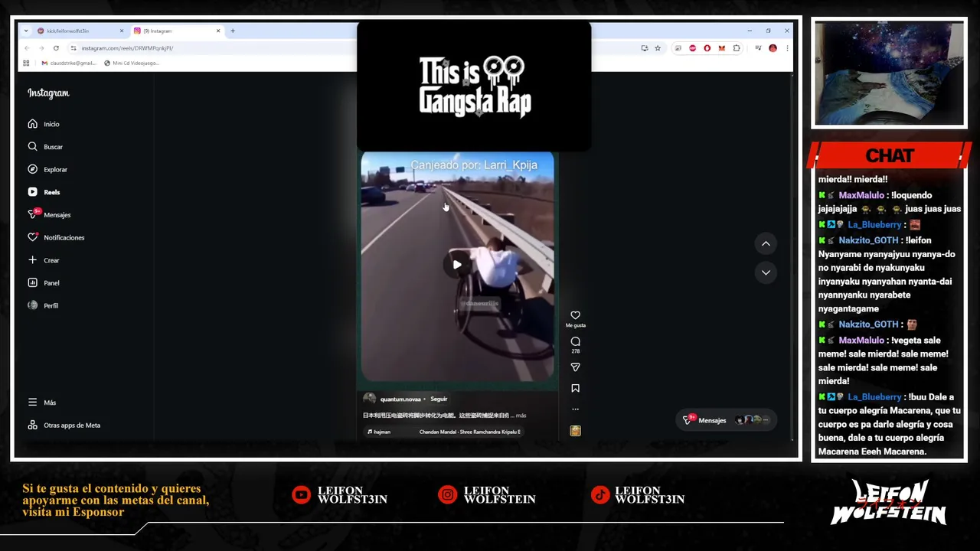Go back in browser history
The image size is (980, 551).
27,48
